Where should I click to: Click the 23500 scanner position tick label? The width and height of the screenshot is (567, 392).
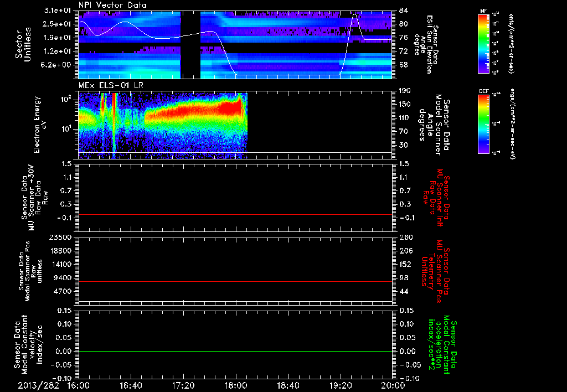61,238
